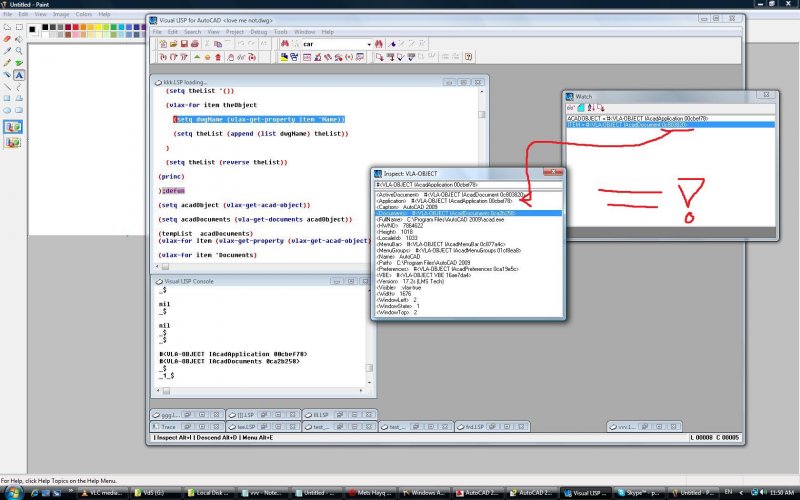Click the Find binoculars icon left of search box
This screenshot has width=800, height=500.
285,44
